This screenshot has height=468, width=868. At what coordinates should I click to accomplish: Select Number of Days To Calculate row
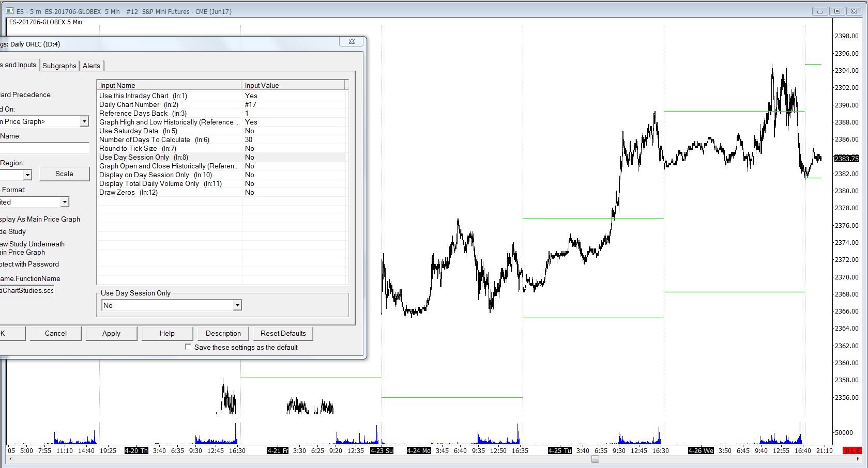point(222,139)
